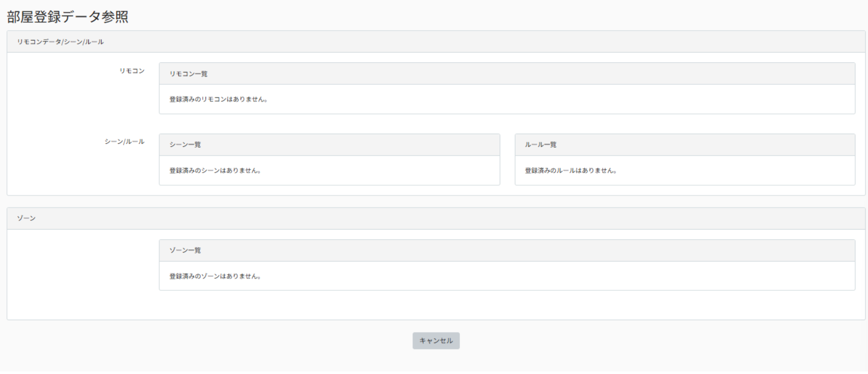The image size is (868, 374).
Task: Click blank area below ゾーン一覧 panel
Action: [436, 305]
